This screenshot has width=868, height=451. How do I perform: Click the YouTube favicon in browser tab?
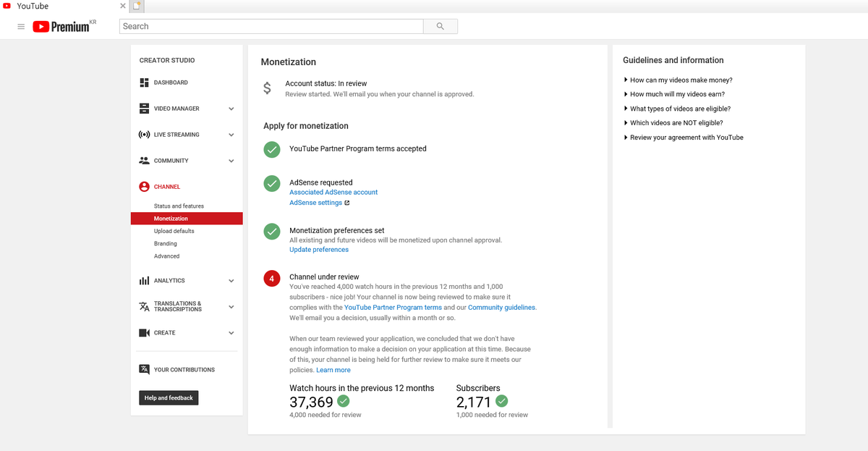pos(7,6)
